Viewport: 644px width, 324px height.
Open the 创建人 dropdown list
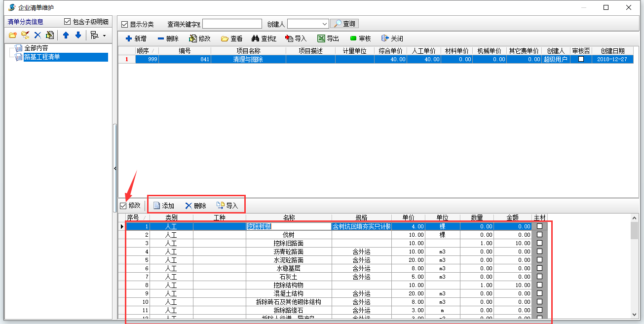324,24
